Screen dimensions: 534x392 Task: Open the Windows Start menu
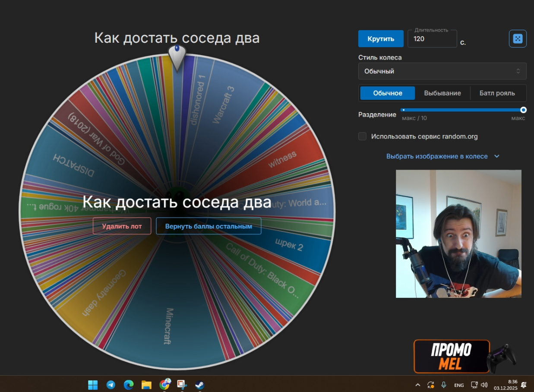pyautogui.click(x=93, y=385)
